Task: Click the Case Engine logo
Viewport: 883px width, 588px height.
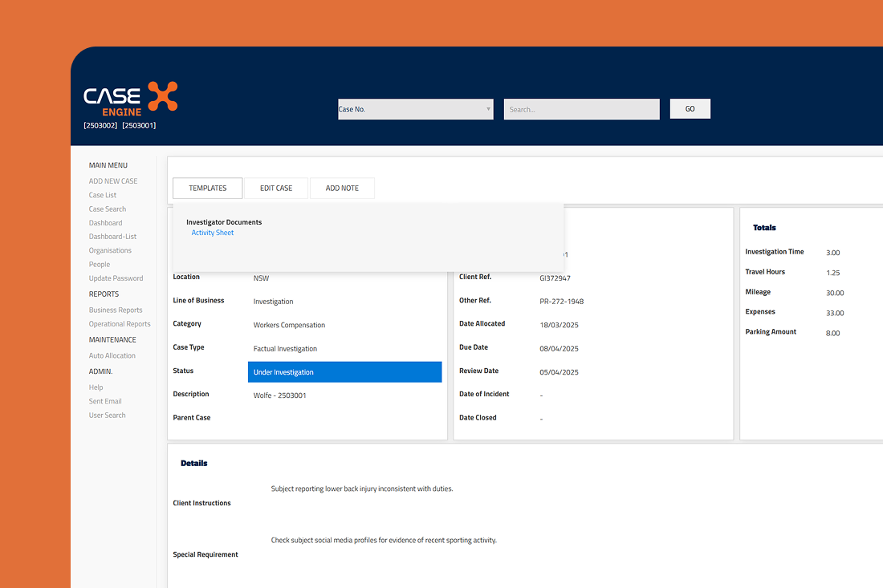Action: point(131,99)
